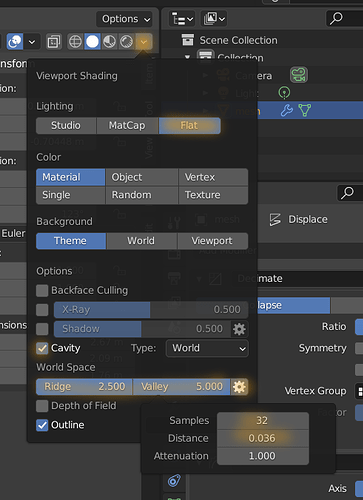Open Cavity settings gear icon
This screenshot has width=363, height=500.
point(239,387)
